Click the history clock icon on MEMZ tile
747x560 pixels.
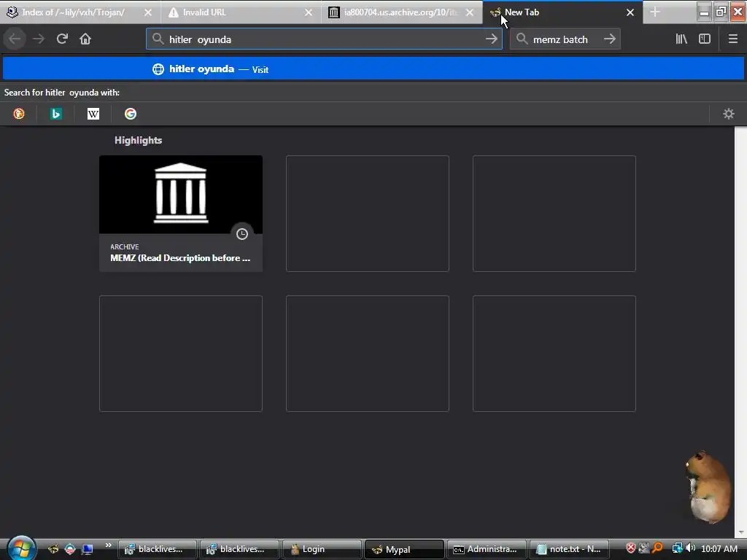242,234
